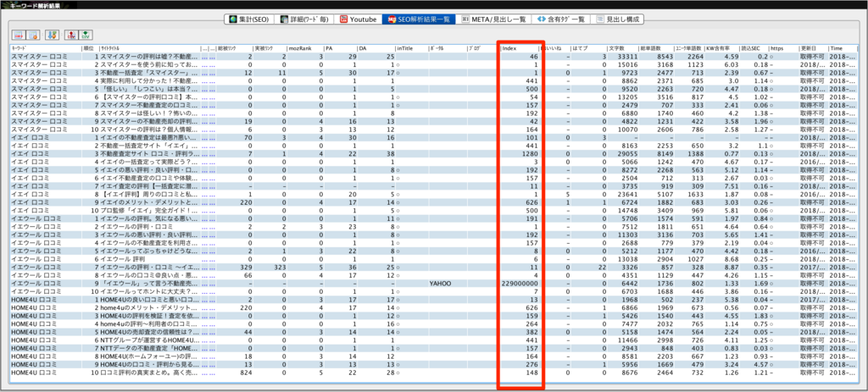The height and width of the screenshot is (392, 868).
Task: Click the toolbar table icon with orange dot
Action: click(33, 35)
